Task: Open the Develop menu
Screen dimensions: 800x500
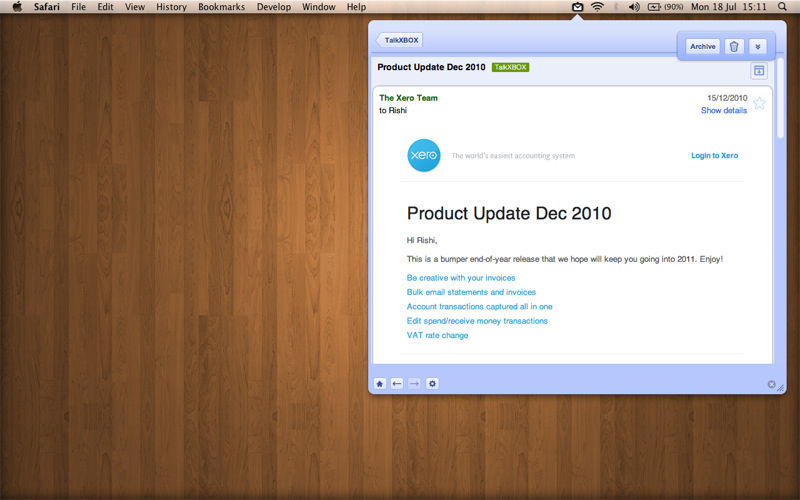Action: (274, 7)
